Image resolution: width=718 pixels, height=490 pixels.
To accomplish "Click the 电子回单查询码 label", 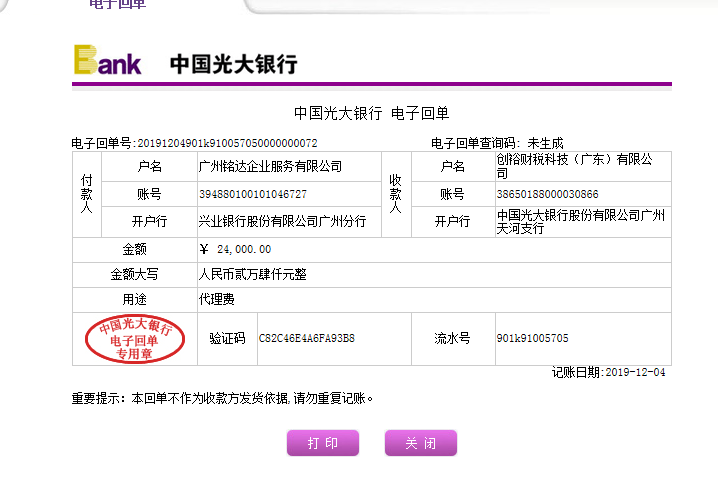I will coord(475,143).
